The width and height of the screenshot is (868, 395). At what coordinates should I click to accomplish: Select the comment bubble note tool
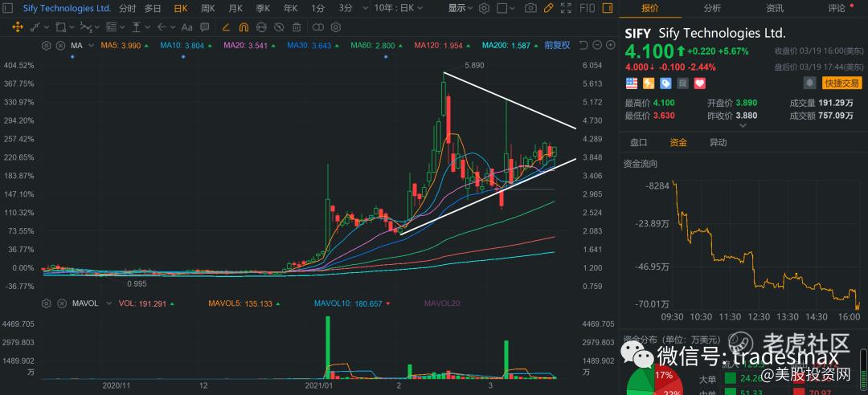[x=205, y=27]
